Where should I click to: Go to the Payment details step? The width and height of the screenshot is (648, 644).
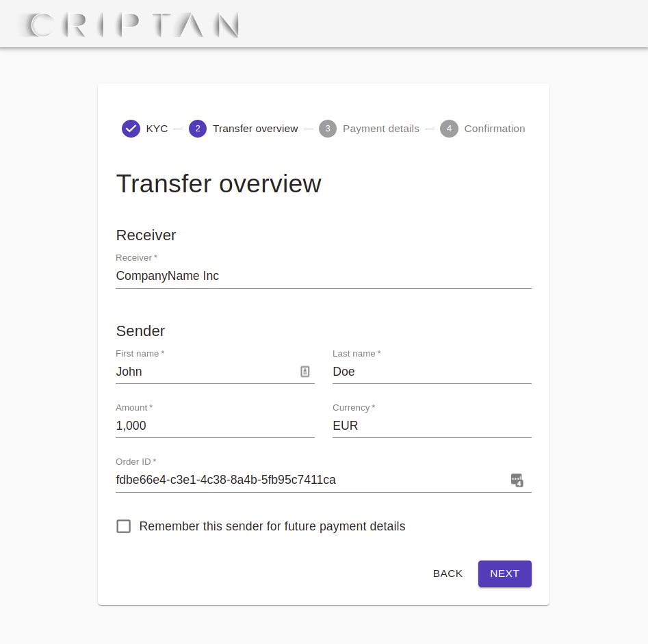(381, 129)
